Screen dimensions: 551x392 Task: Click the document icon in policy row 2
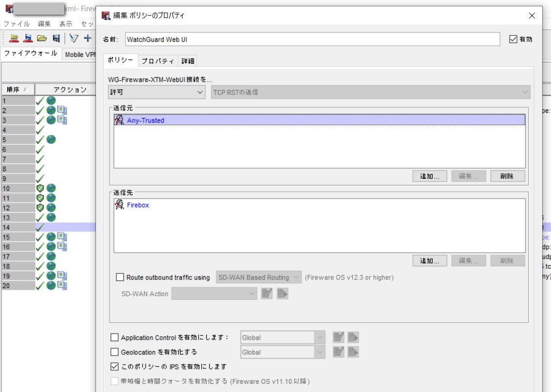pos(62,110)
